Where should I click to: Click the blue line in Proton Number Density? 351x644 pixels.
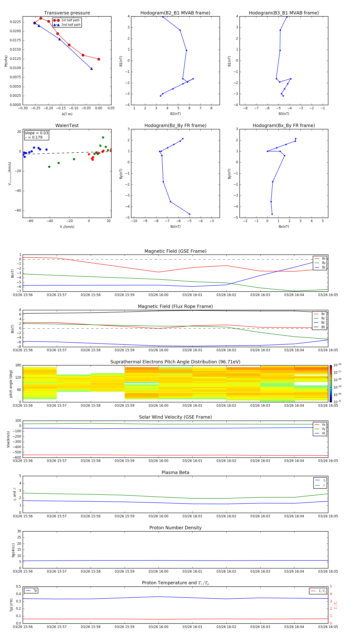coord(175,561)
